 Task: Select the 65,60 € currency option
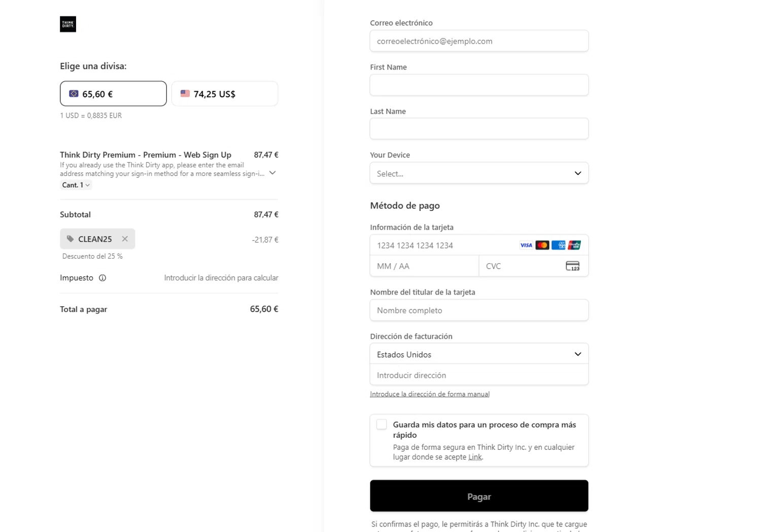pos(113,94)
